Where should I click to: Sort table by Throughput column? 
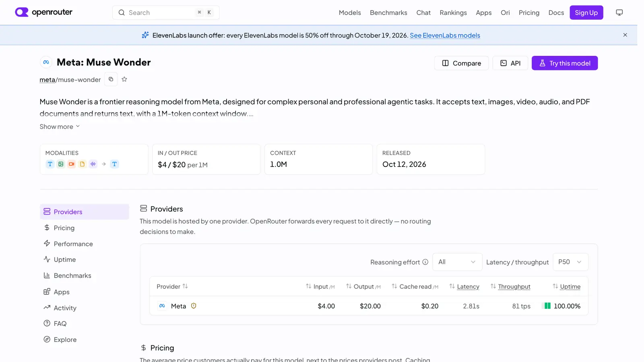pos(510,286)
